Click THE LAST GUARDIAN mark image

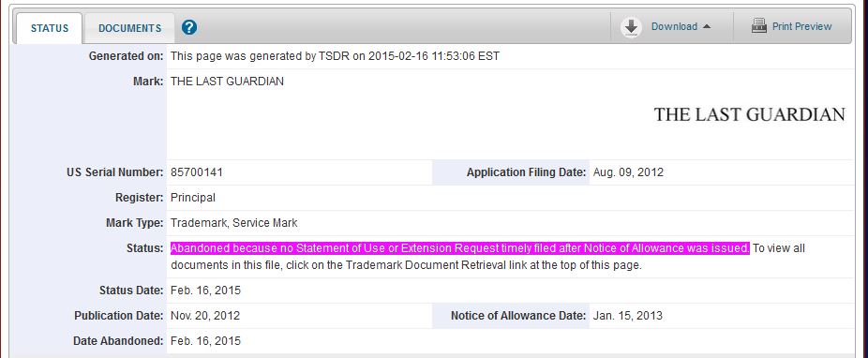[749, 114]
